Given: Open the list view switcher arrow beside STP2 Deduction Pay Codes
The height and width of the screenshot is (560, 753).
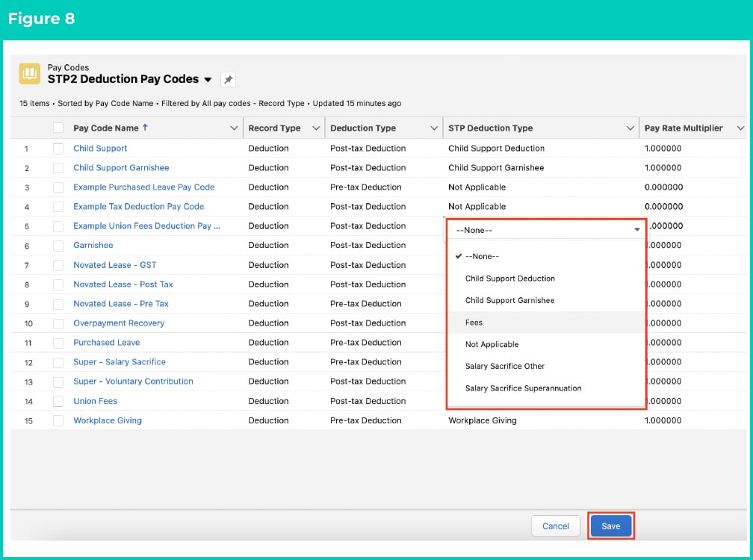Looking at the screenshot, I should pyautogui.click(x=208, y=80).
